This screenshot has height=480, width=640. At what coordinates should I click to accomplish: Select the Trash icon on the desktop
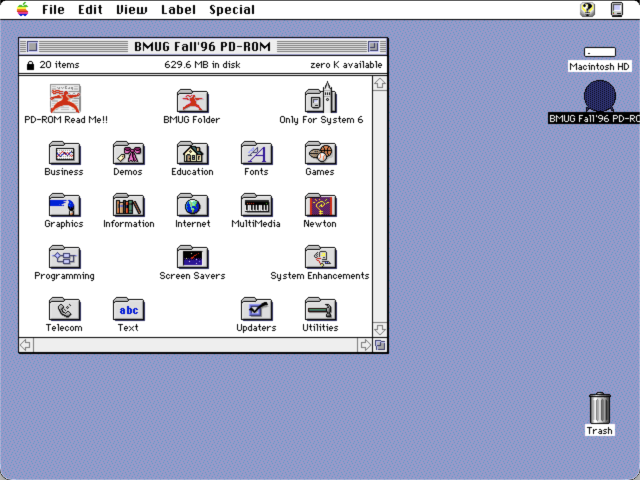pyautogui.click(x=600, y=408)
